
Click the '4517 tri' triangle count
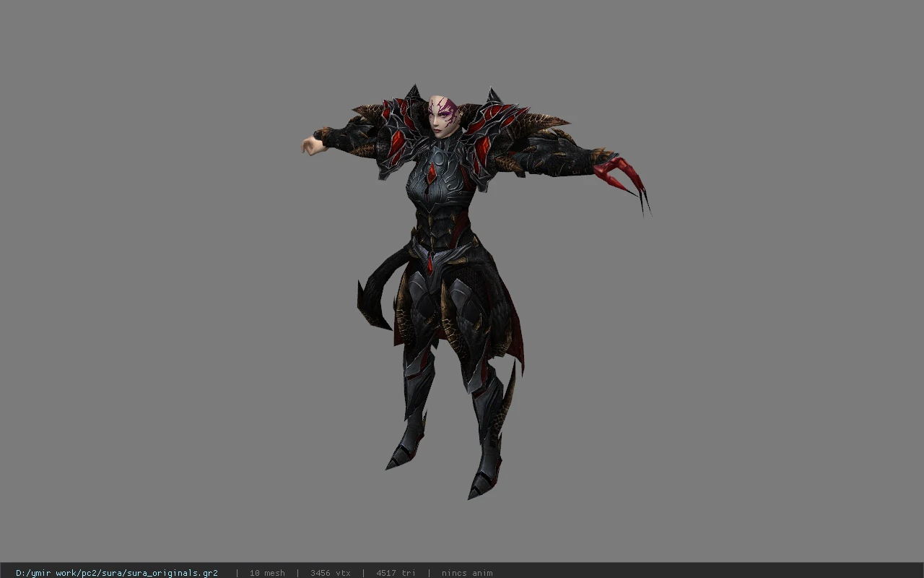pos(396,573)
